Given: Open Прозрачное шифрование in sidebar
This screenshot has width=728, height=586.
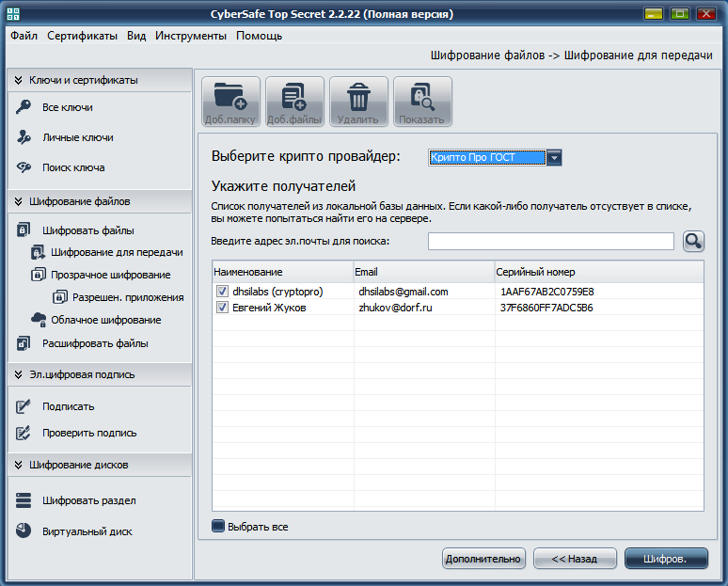Looking at the screenshot, I should (110, 275).
